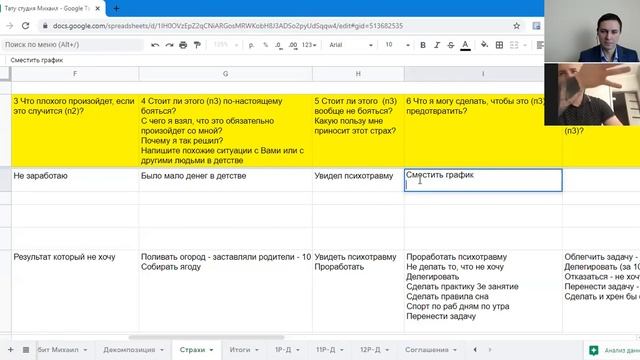Select the header cell 3 Что плохого произойдет
The image size is (640, 360).
coord(75,131)
